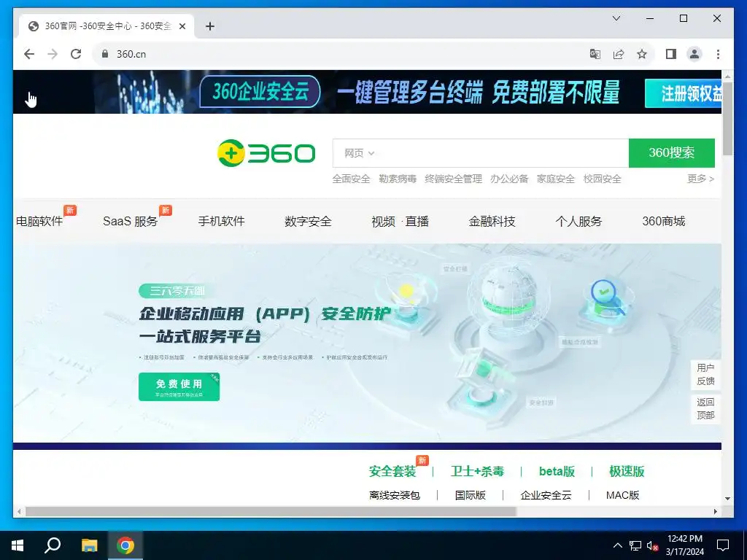Open the Chrome profile avatar menu
This screenshot has height=560, width=747.
tap(694, 54)
